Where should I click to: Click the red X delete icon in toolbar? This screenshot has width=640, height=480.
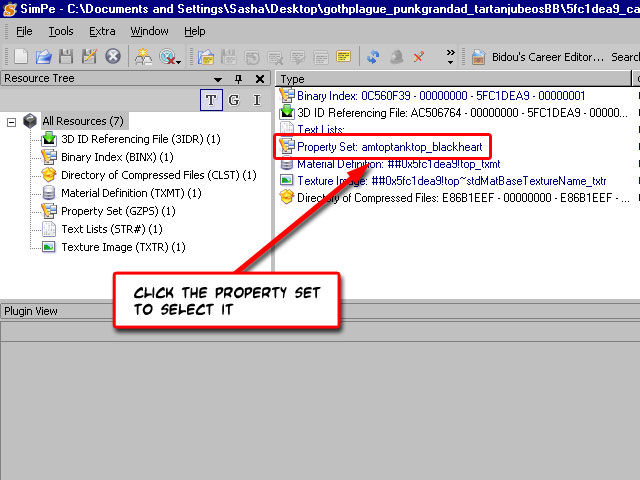[x=418, y=56]
